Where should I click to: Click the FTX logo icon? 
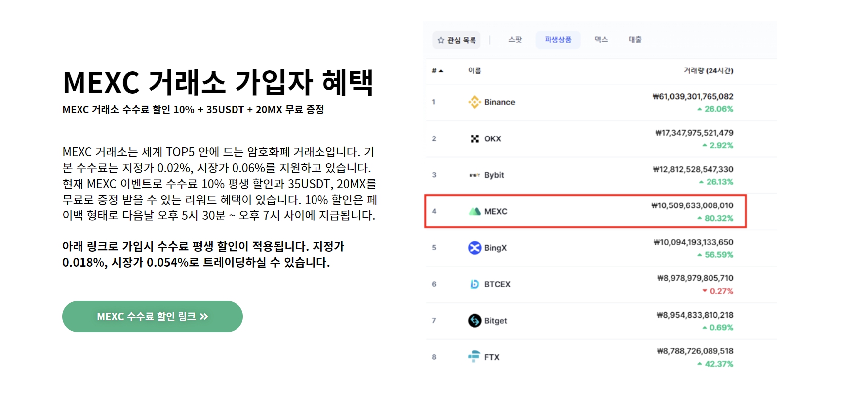474,356
